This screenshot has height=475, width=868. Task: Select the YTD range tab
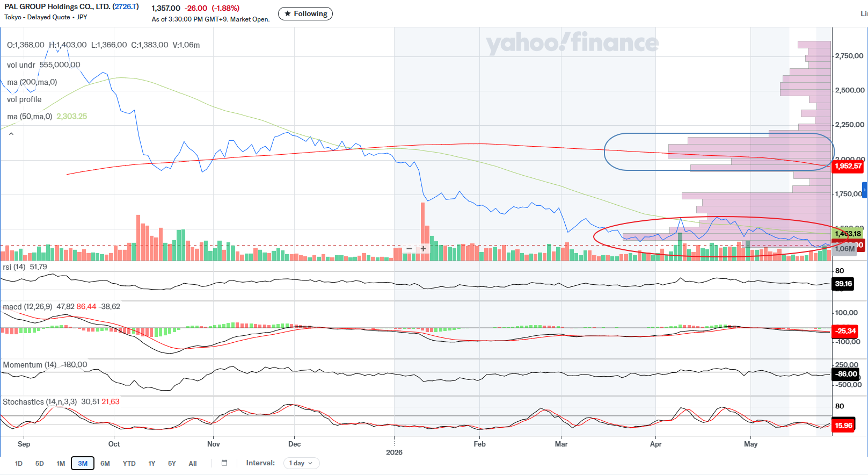point(129,463)
